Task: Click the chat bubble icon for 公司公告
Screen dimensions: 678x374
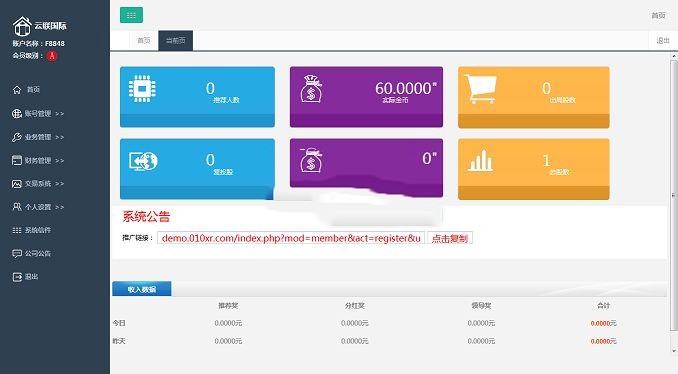Action: pos(17,253)
